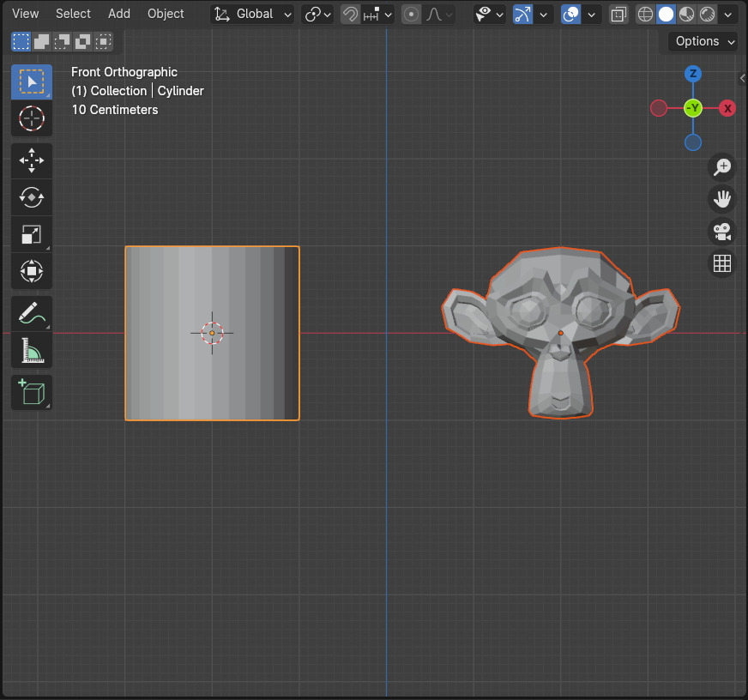Viewport: 748px width, 700px height.
Task: Open the View menu
Action: pos(25,14)
